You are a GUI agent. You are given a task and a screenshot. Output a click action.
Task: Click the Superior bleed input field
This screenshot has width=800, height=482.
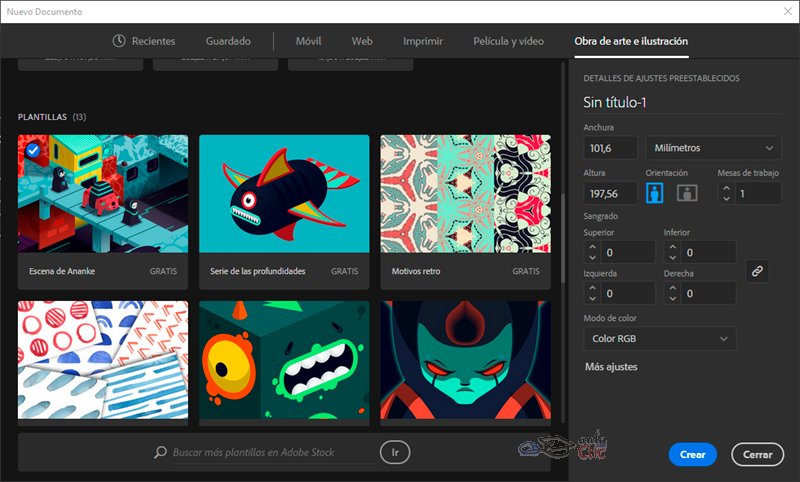tap(628, 252)
